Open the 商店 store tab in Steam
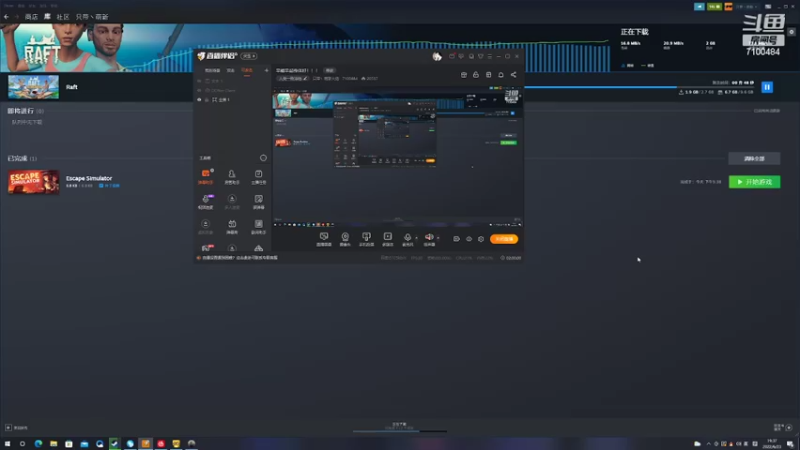This screenshot has width=800, height=450. pos(31,17)
